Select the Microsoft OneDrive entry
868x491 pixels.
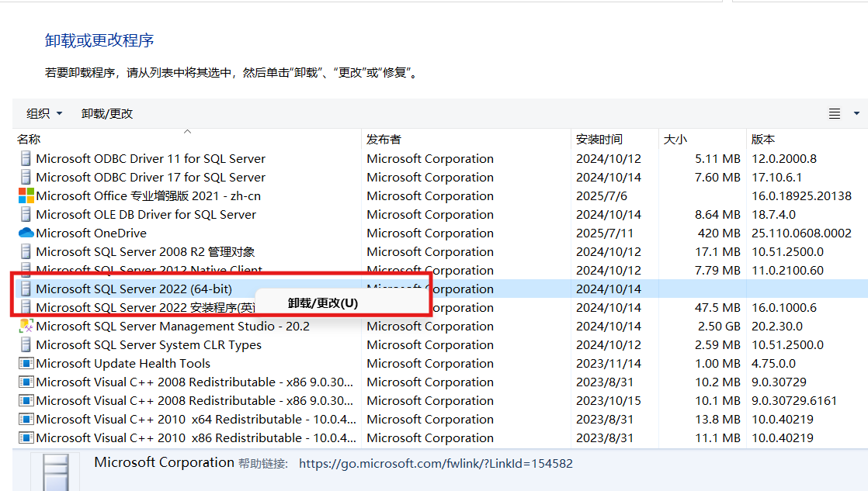(92, 233)
